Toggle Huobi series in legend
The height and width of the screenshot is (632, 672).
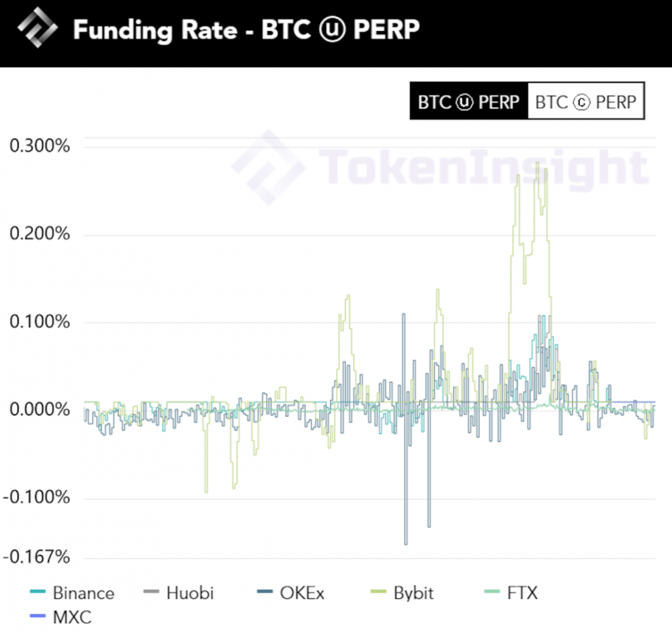click(x=190, y=593)
